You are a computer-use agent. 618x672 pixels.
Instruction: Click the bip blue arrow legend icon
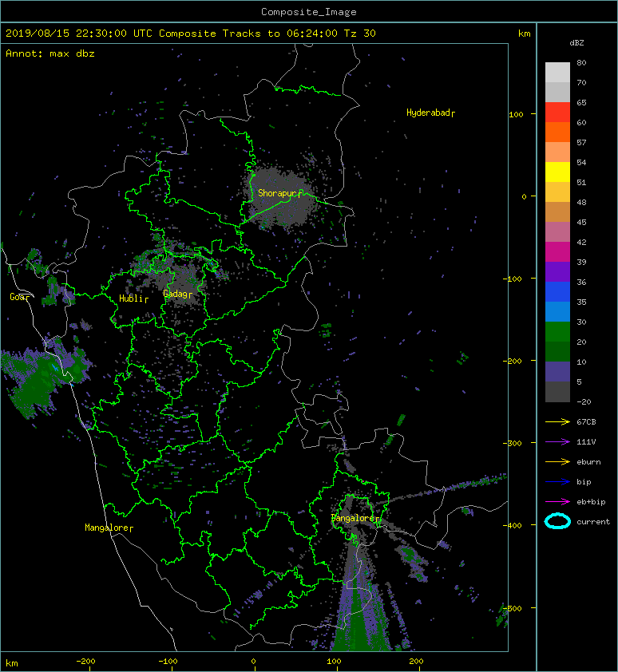point(557,482)
